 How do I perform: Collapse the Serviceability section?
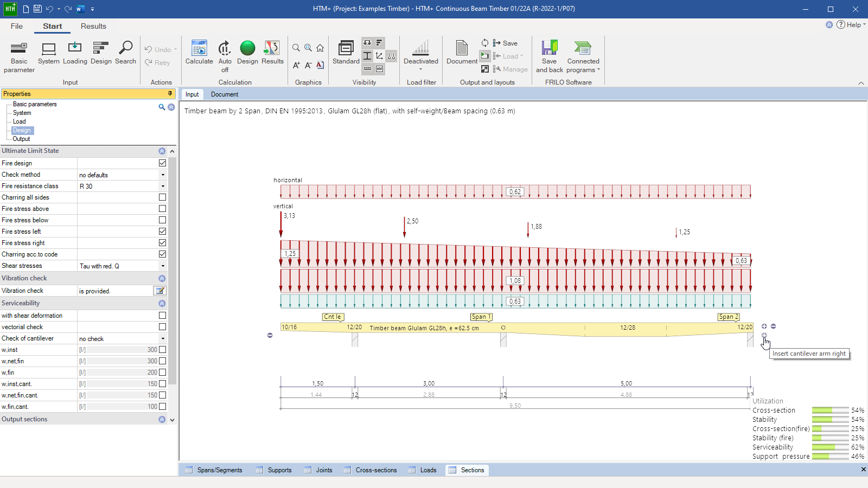point(162,304)
